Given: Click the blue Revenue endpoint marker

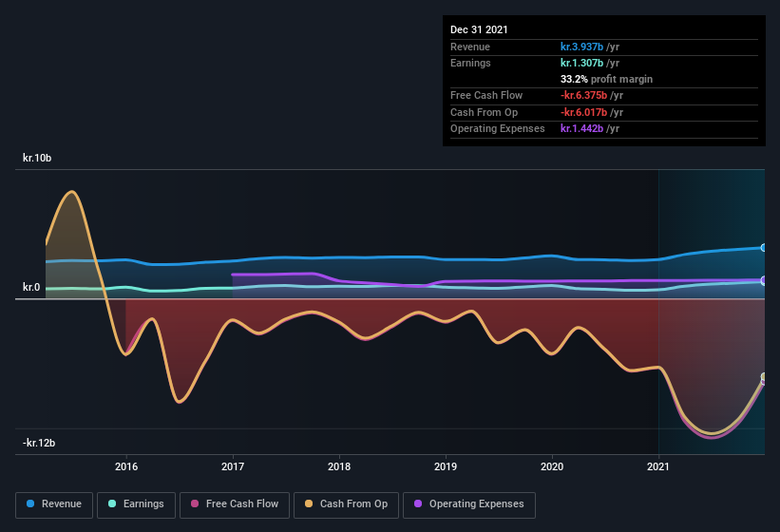Looking at the screenshot, I should (764, 248).
